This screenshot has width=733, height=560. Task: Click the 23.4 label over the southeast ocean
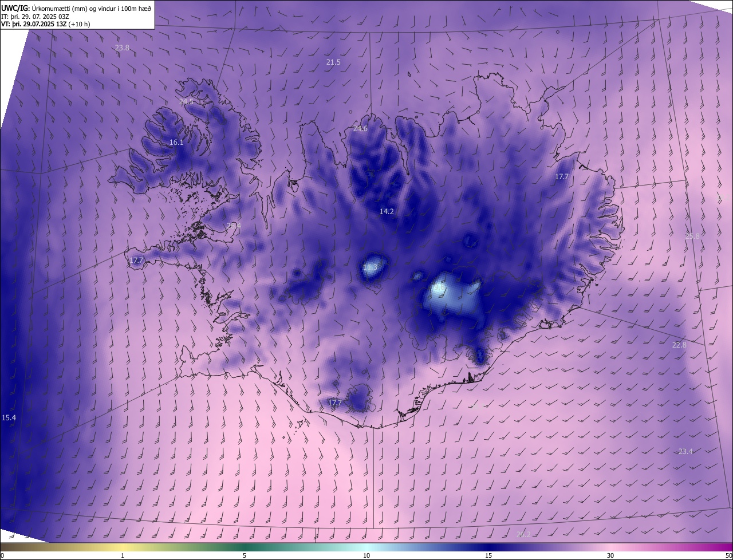pos(685,451)
